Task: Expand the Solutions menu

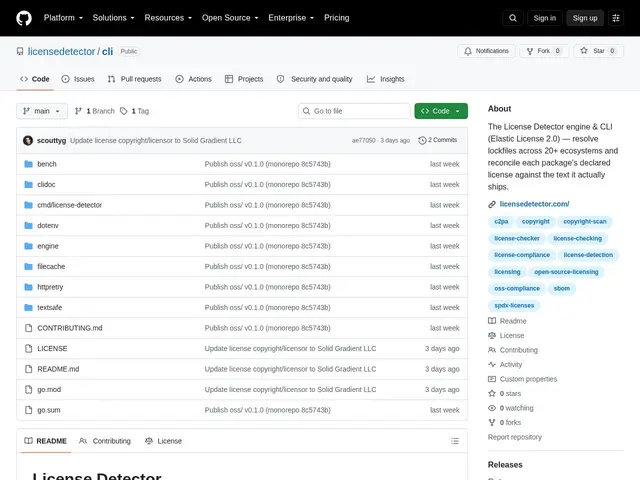Action: pyautogui.click(x=113, y=18)
